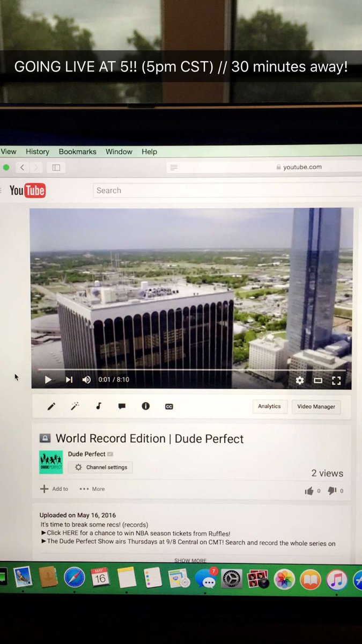Open Contacts book icon in Dock

(48, 578)
